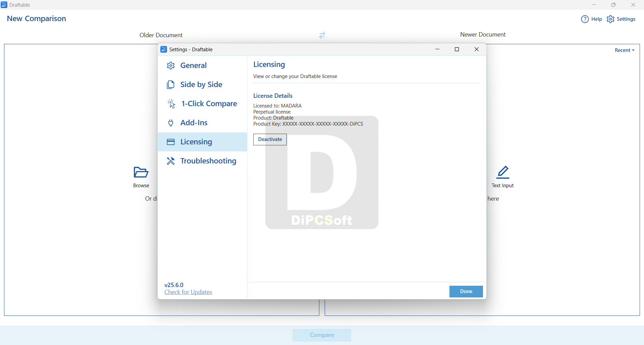Image resolution: width=644 pixels, height=345 pixels.
Task: Close the Settings dialog window
Action: 477,49
